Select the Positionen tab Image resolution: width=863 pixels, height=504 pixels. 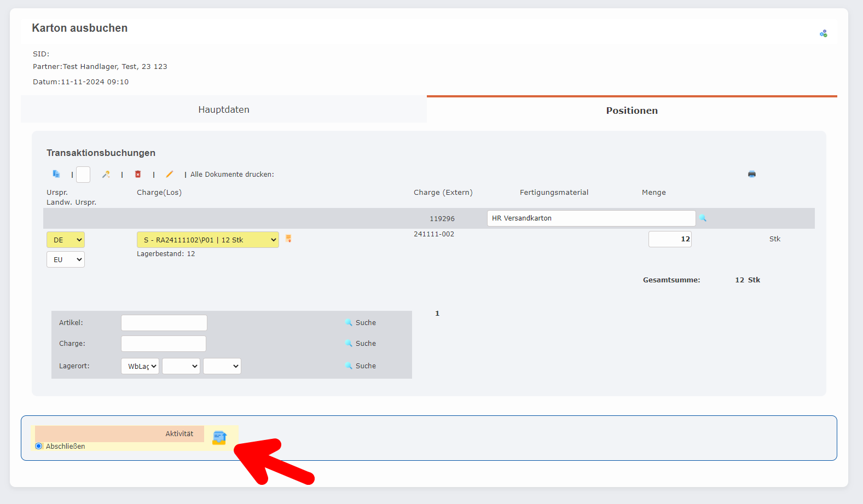(632, 111)
